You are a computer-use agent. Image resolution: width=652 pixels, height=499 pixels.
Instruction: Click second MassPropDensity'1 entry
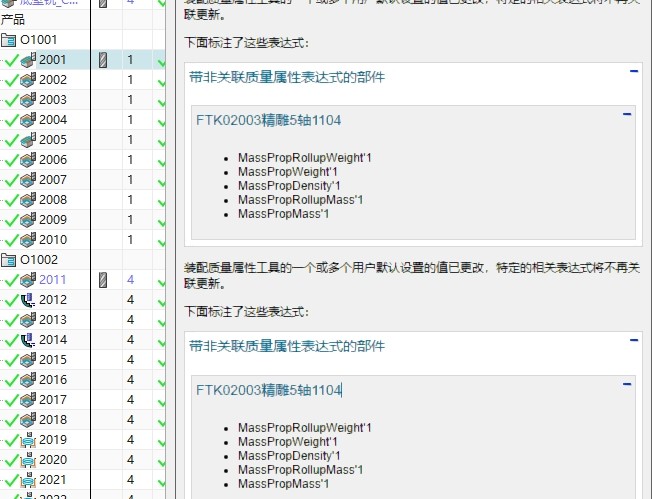(x=289, y=456)
